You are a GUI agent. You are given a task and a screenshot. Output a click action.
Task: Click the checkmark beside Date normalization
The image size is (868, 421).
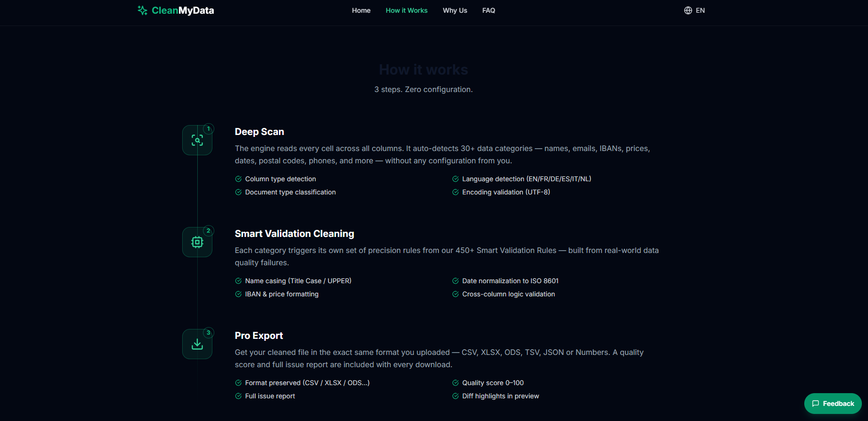tap(455, 281)
